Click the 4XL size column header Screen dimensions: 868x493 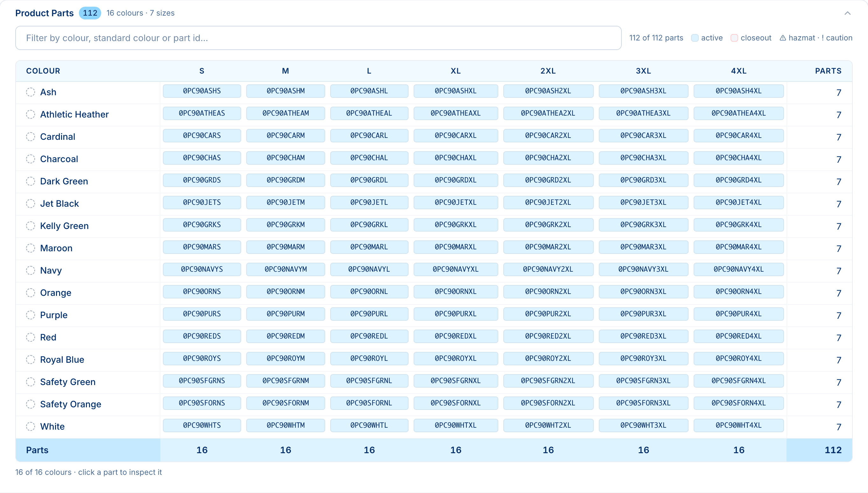tap(739, 71)
